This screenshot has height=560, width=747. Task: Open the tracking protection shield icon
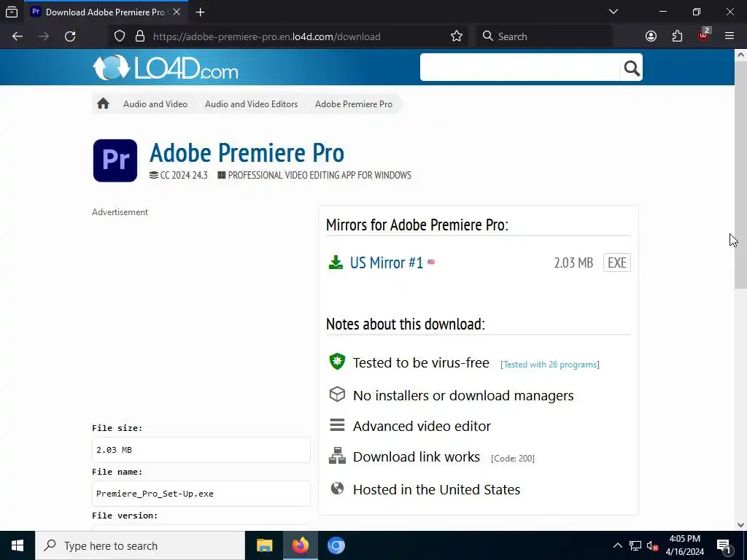(x=120, y=36)
